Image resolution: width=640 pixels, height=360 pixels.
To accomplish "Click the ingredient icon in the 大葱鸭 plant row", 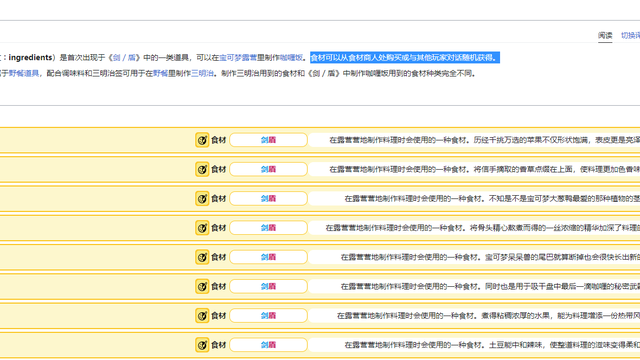I will click(202, 199).
